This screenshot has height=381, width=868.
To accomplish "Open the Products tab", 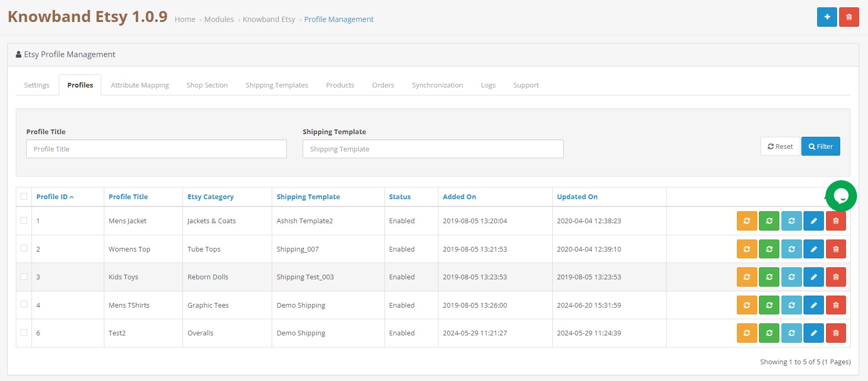I will pyautogui.click(x=340, y=85).
